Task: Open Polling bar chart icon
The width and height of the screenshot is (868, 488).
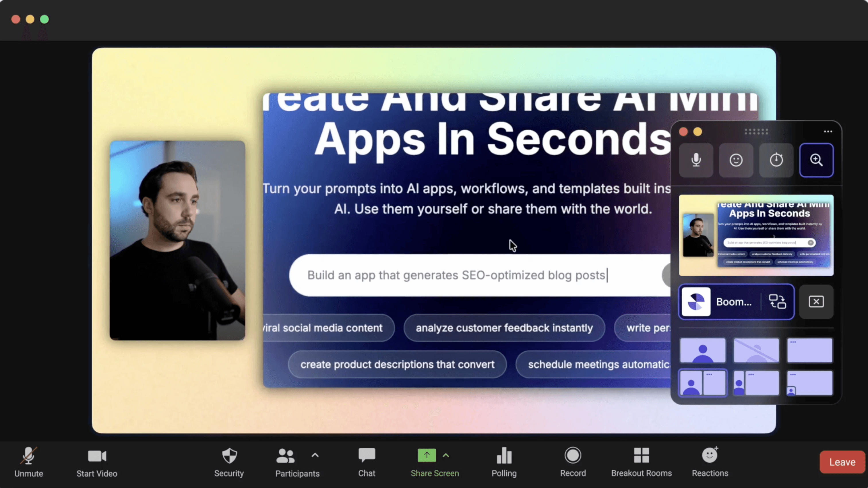Action: click(504, 455)
